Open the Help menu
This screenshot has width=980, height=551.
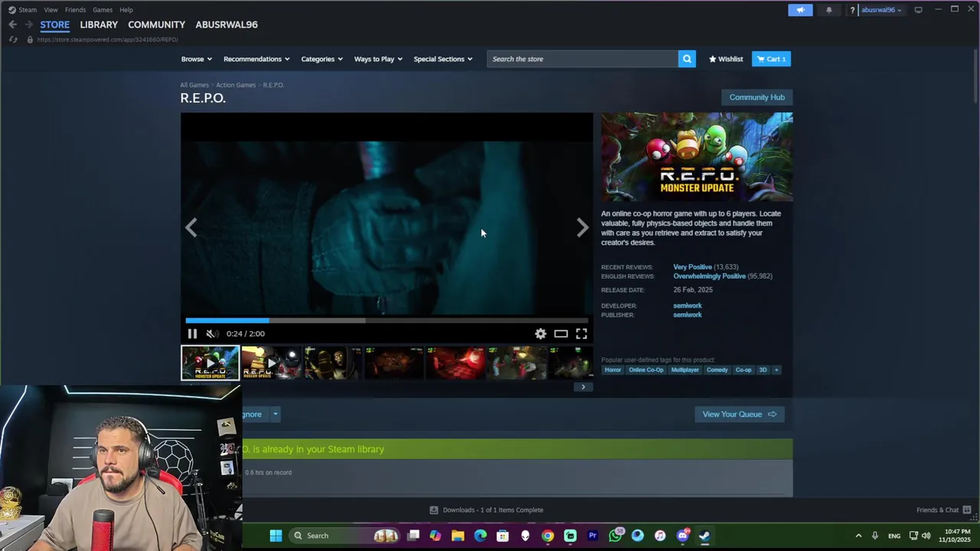pyautogui.click(x=126, y=10)
